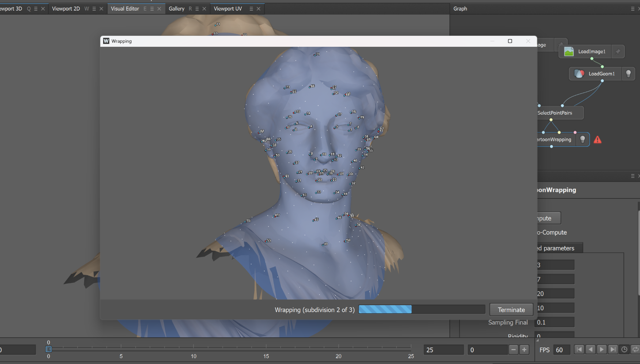Click the red warning icon near CartoonWrapping

pos(598,140)
